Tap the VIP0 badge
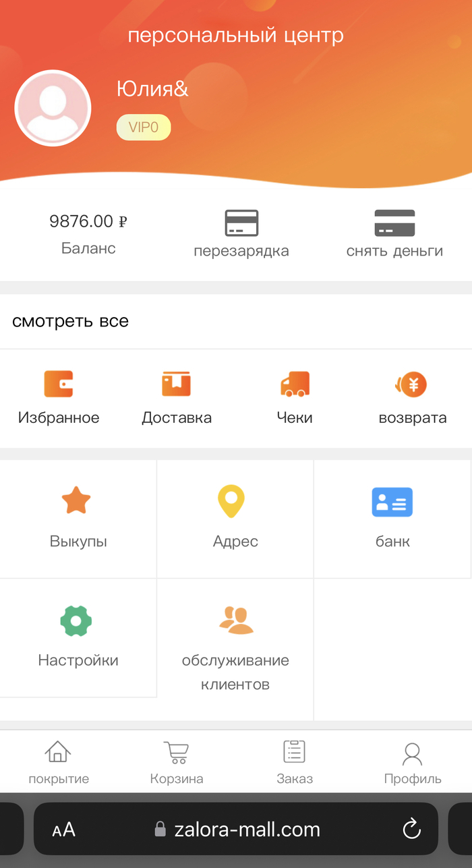 pos(144,127)
